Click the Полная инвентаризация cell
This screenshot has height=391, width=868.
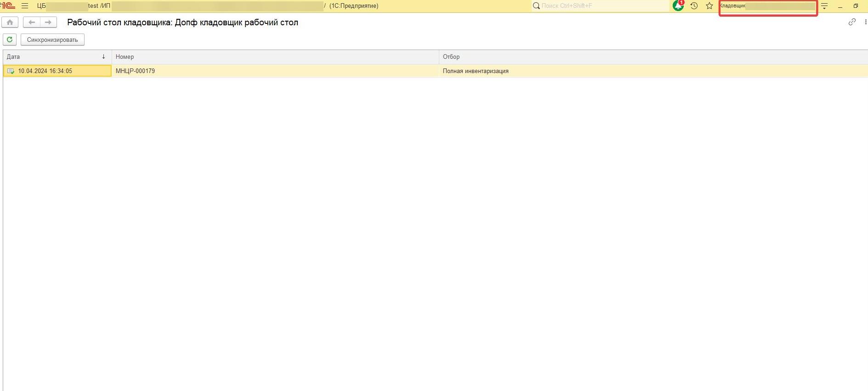[x=653, y=71]
